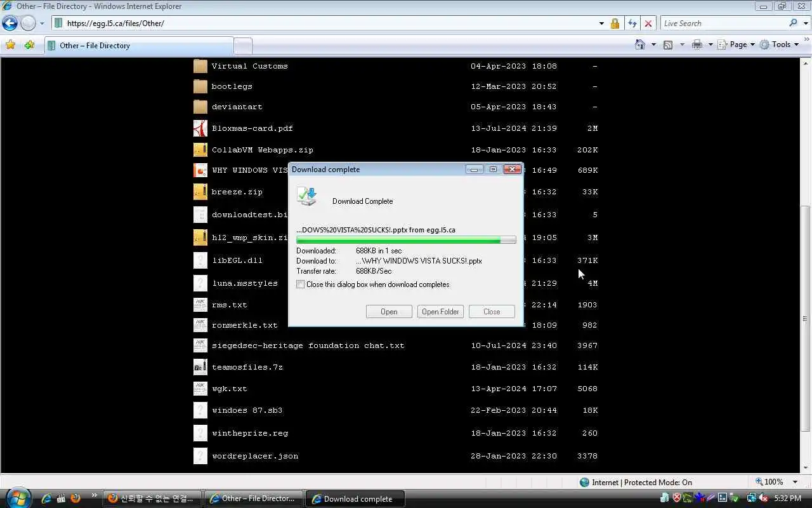Viewport: 812px width, 508px height.
Task: Click the red shield security tray icon
Action: point(676,498)
